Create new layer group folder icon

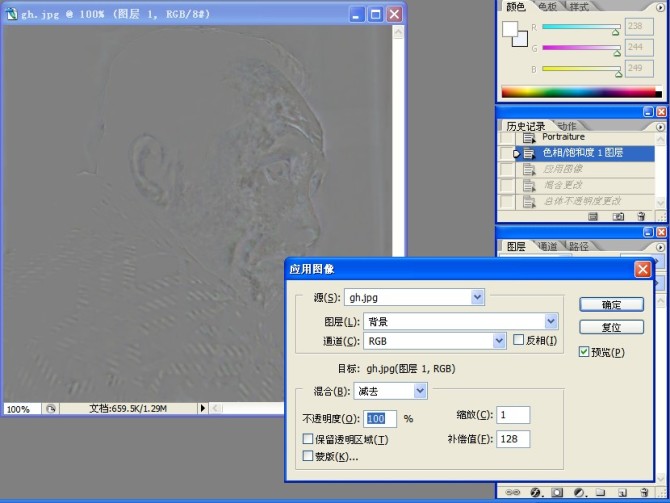tap(598, 492)
